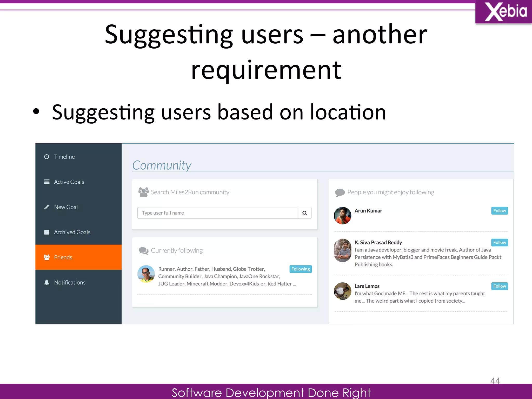This screenshot has height=399, width=532.
Task: Open the Timeline menu item
Action: pos(64,157)
